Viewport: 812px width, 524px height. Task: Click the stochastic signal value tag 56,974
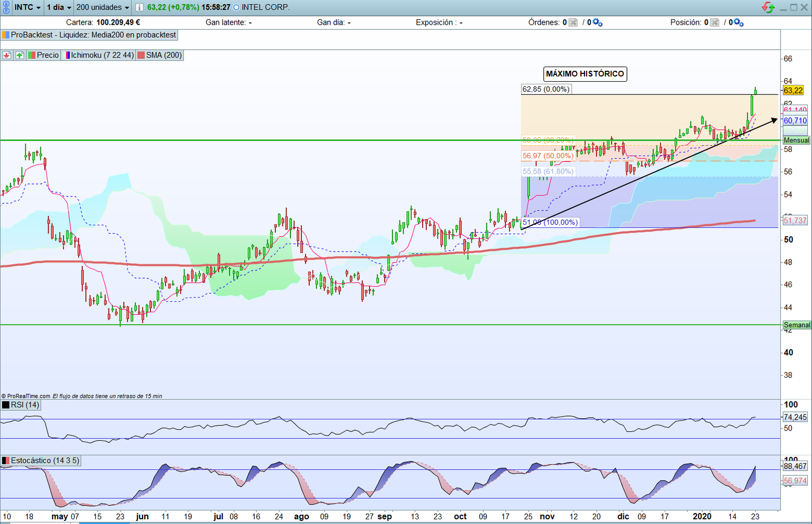pos(795,481)
